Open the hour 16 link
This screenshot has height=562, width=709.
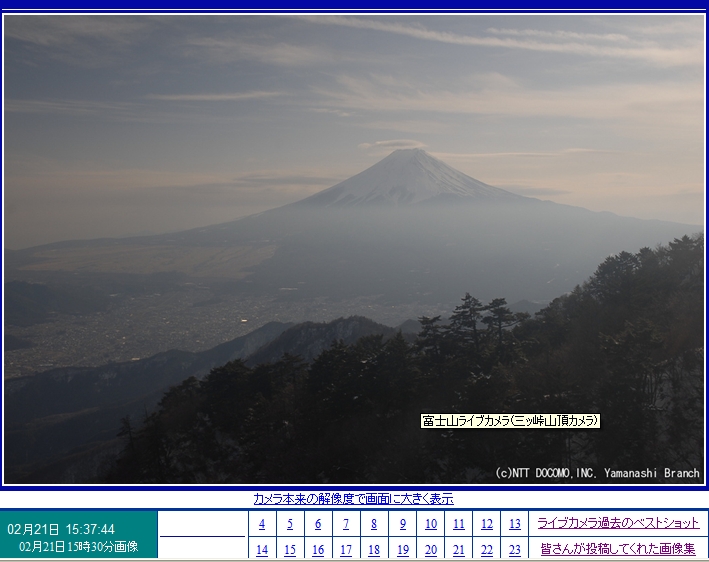(x=318, y=550)
